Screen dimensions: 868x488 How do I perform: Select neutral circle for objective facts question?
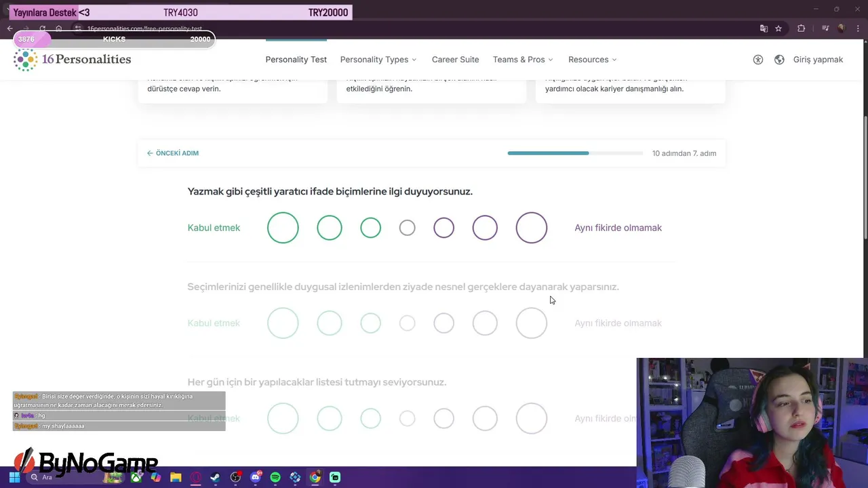pyautogui.click(x=407, y=323)
